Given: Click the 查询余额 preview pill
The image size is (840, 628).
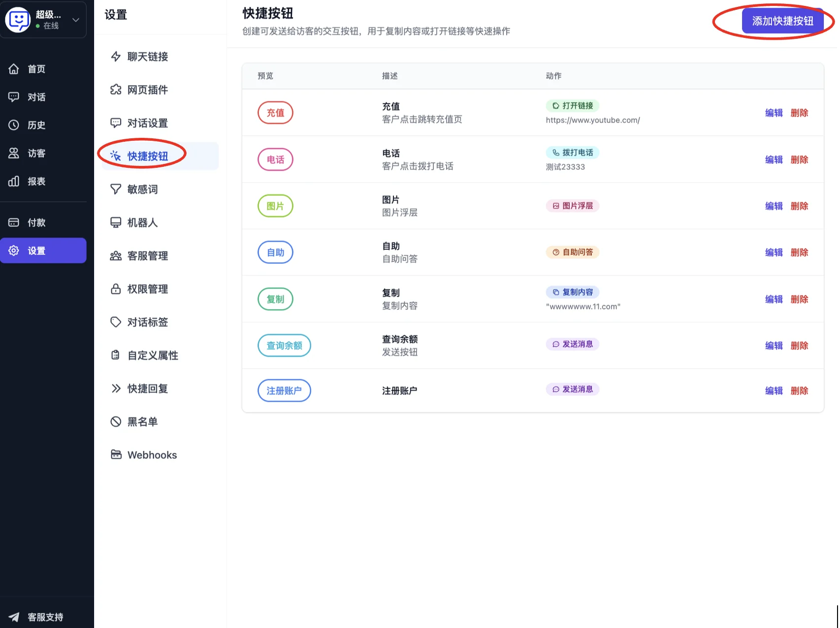Looking at the screenshot, I should (x=284, y=345).
